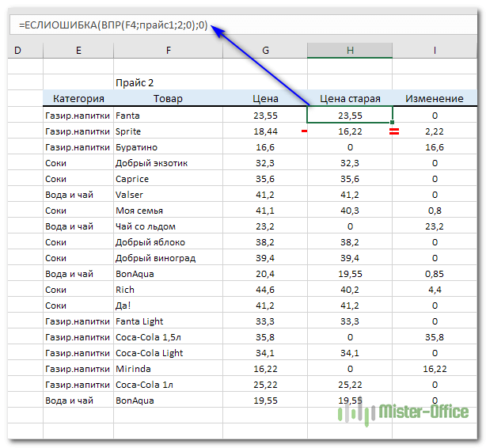Viewport: 486px width, 448px height.
Task: Select the Моя семья cell
Action: 169,211
